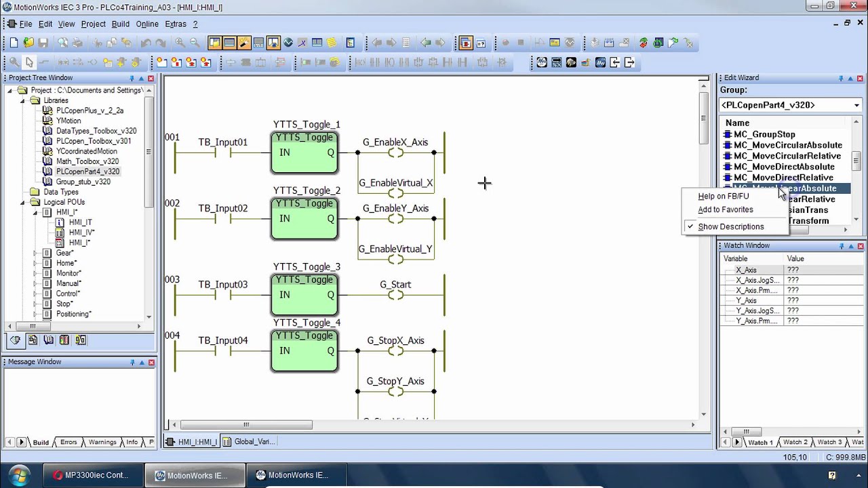
Task: Expand the Gear* POU node
Action: point(35,253)
